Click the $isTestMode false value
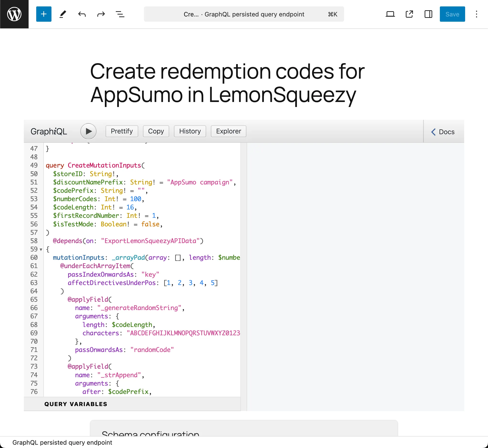Image resolution: width=488 pixels, height=448 pixels. point(150,224)
